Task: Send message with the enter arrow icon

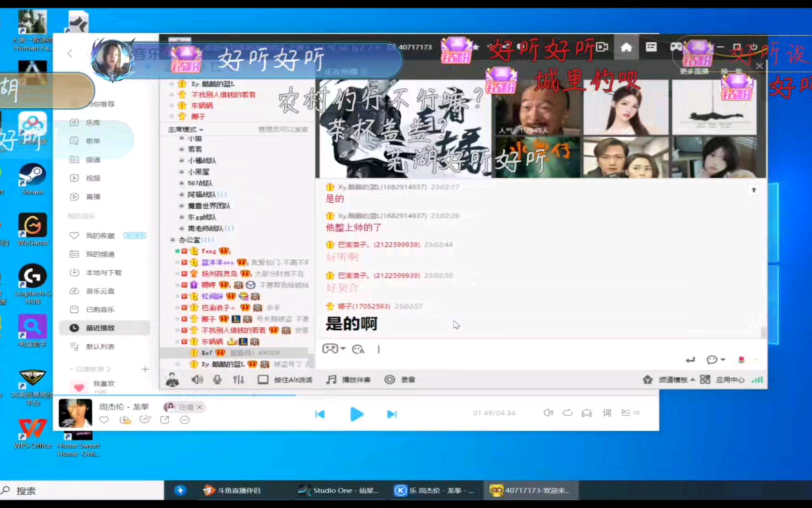Action: (690, 360)
